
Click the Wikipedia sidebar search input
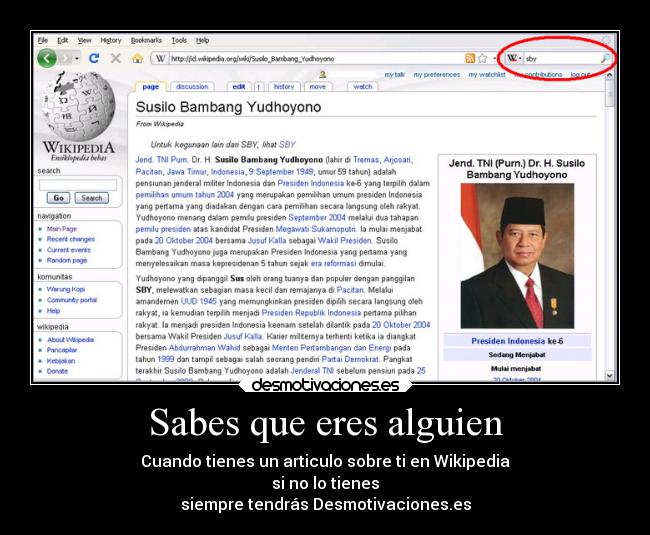78,185
